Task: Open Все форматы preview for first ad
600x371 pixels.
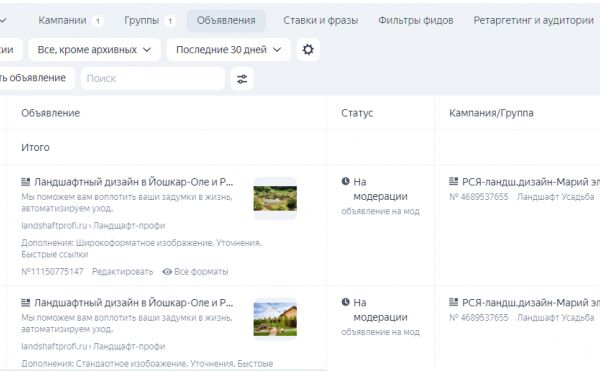Action: tap(201, 272)
